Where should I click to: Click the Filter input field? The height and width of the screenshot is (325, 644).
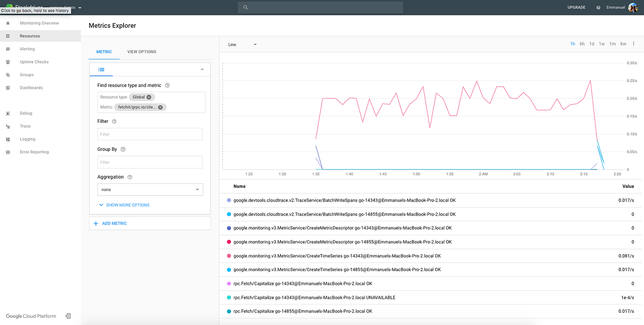click(x=150, y=134)
